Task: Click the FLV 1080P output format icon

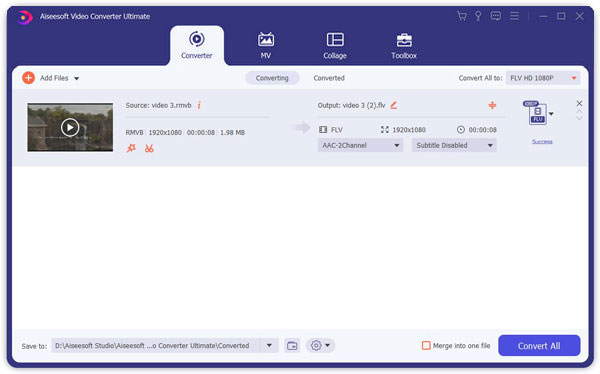Action: point(535,112)
